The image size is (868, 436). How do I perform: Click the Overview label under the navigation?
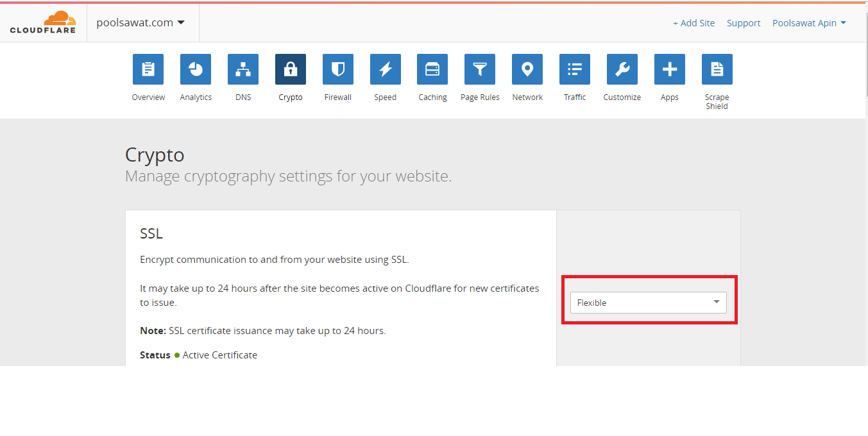pos(148,97)
